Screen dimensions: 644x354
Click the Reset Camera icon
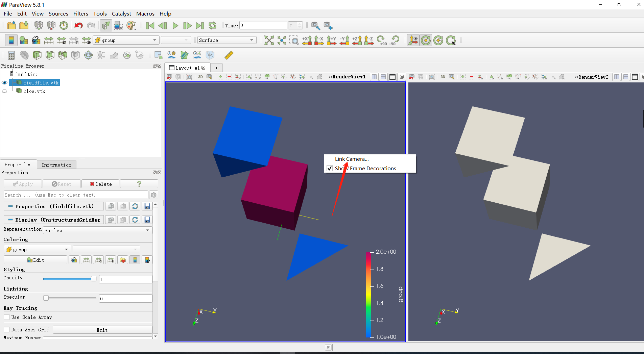(x=269, y=40)
